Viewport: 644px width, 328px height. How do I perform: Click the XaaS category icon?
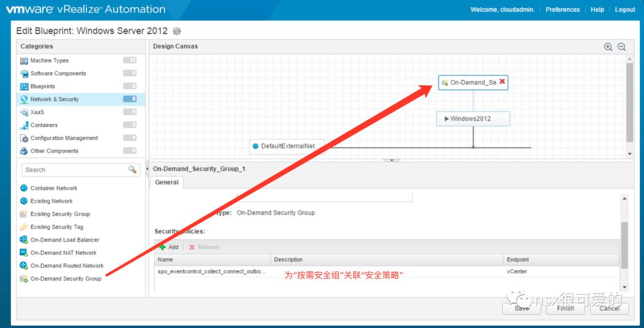(24, 112)
